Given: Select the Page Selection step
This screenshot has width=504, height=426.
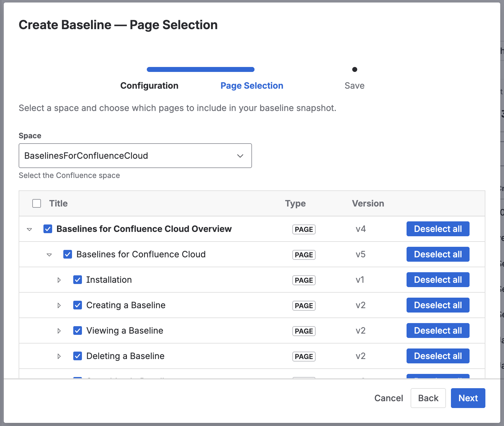Looking at the screenshot, I should coord(252,86).
